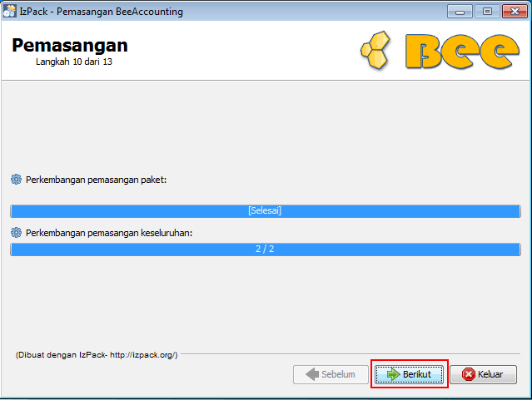The width and height of the screenshot is (532, 400).
Task: Click the 2 / 2 overall progress bar
Action: tap(266, 249)
